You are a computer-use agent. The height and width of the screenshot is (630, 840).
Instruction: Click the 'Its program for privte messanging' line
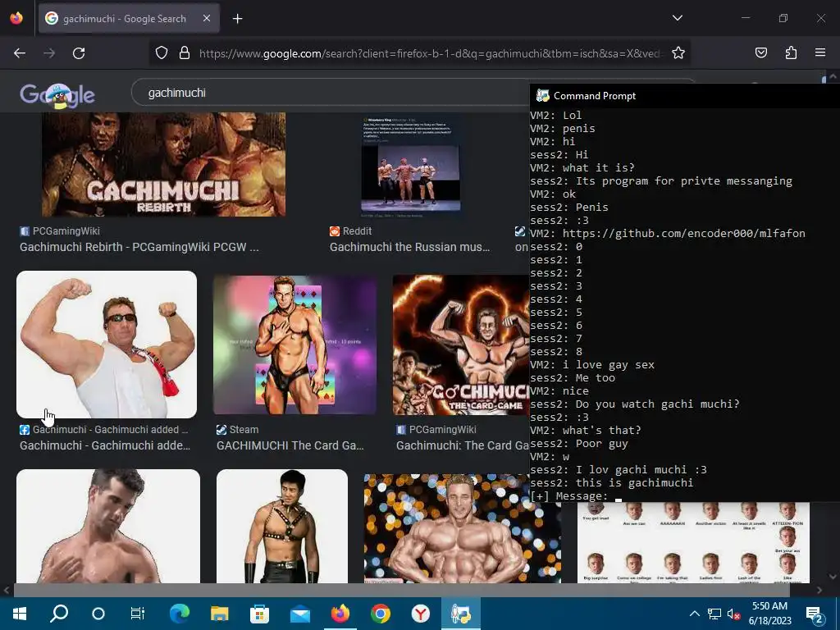[x=661, y=181]
